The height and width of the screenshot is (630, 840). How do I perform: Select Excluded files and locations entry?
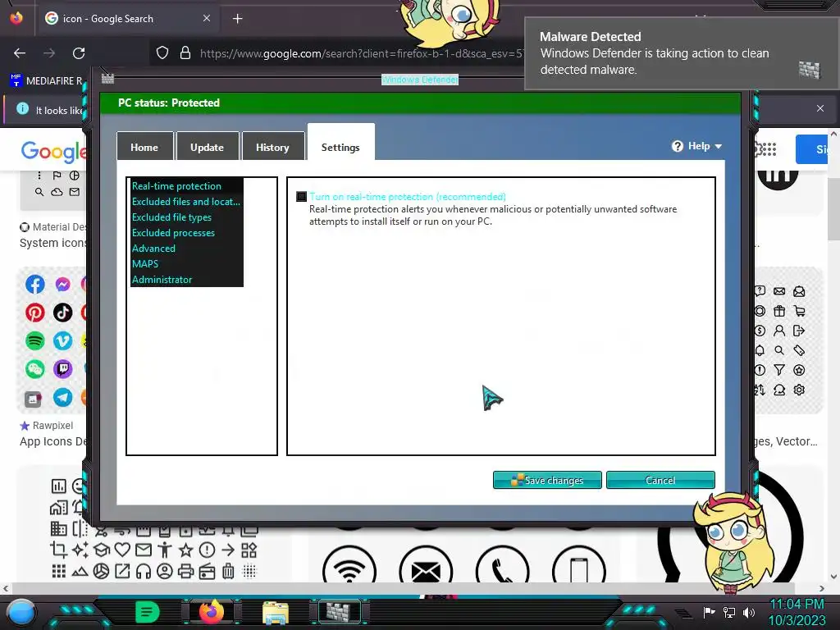186,202
